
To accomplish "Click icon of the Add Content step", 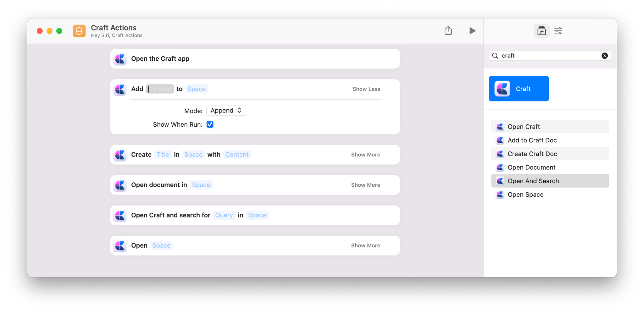I will [120, 89].
